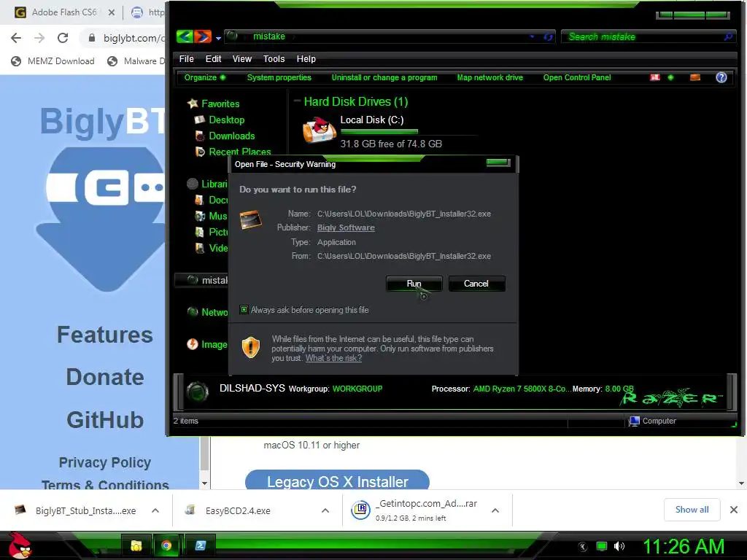
Task: Open the Privacy Policy link
Action: (x=105, y=462)
